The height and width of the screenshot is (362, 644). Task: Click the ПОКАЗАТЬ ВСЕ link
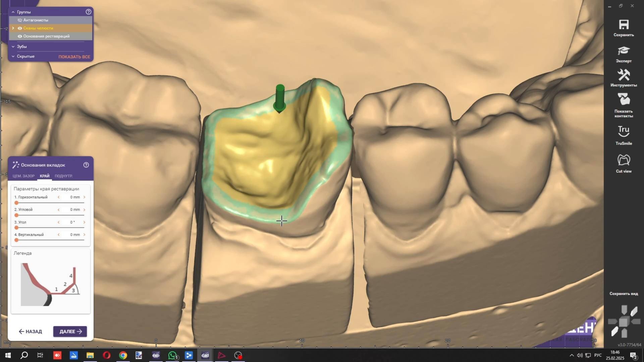point(74,57)
